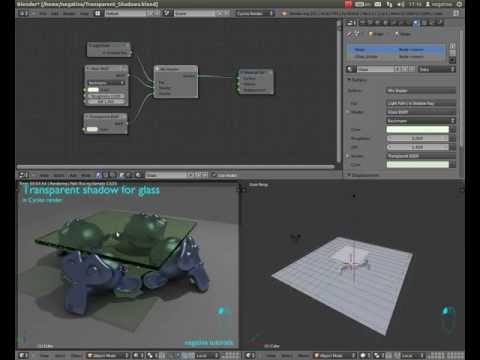The height and width of the screenshot is (360, 480).
Task: Open the Object Mode dropdown in left viewport
Action: pos(108,355)
